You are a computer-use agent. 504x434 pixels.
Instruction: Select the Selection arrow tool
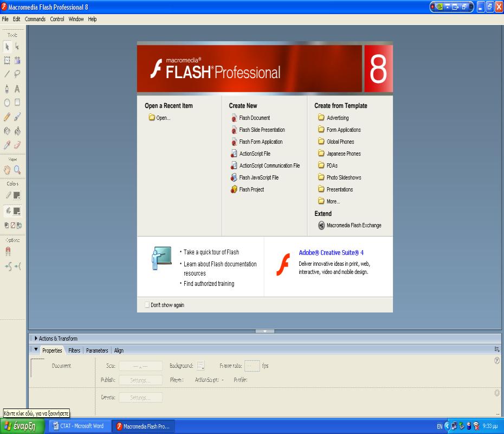7,47
